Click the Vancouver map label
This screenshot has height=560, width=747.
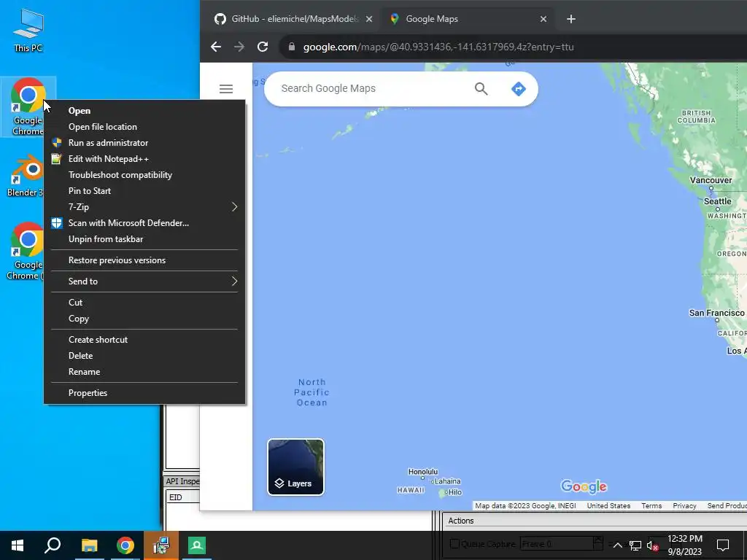pyautogui.click(x=711, y=180)
